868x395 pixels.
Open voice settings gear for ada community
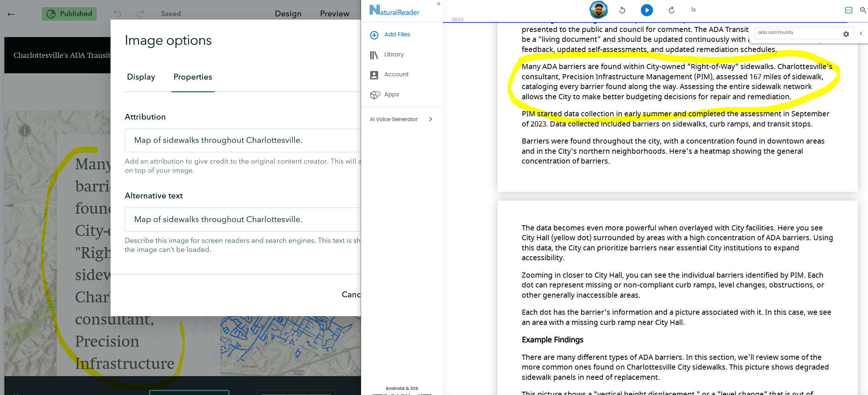[846, 34]
